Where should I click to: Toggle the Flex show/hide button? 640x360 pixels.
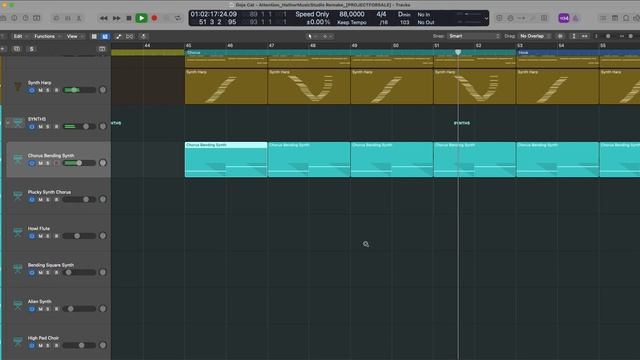click(130, 36)
